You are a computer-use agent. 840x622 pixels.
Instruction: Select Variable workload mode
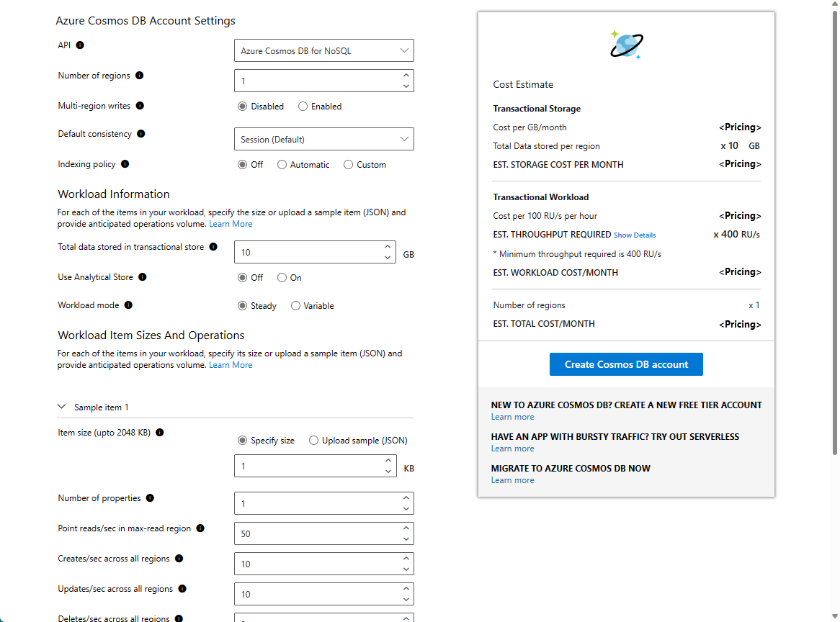pyautogui.click(x=296, y=306)
